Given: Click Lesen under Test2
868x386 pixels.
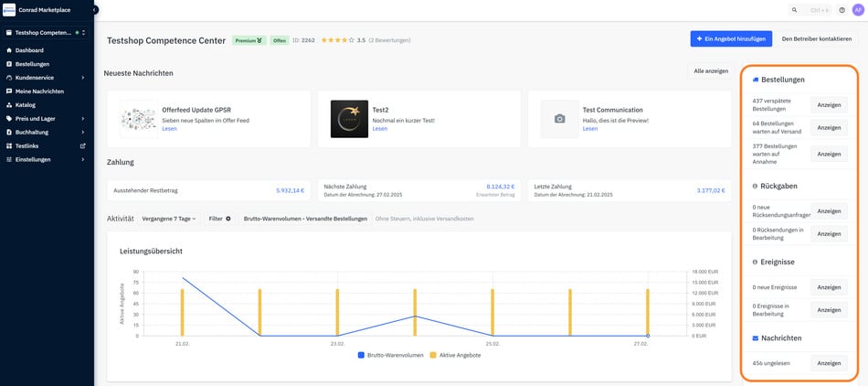Looking at the screenshot, I should pyautogui.click(x=380, y=128).
